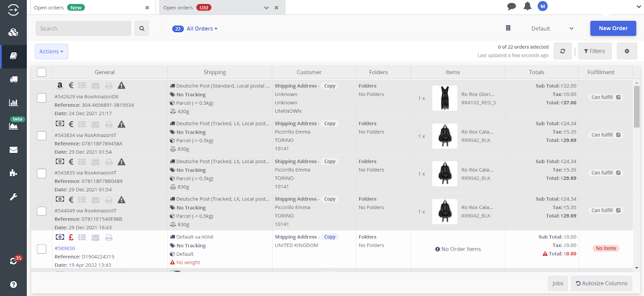This screenshot has width=644, height=296.
Task: Click scrollbar up arrow of orders grid
Action: pyautogui.click(x=637, y=83)
